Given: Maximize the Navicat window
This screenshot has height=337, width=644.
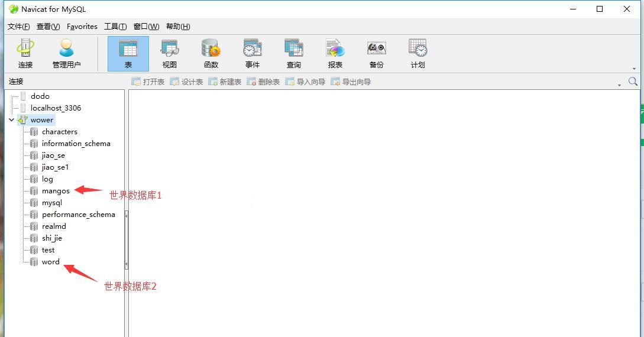Looking at the screenshot, I should [600, 9].
